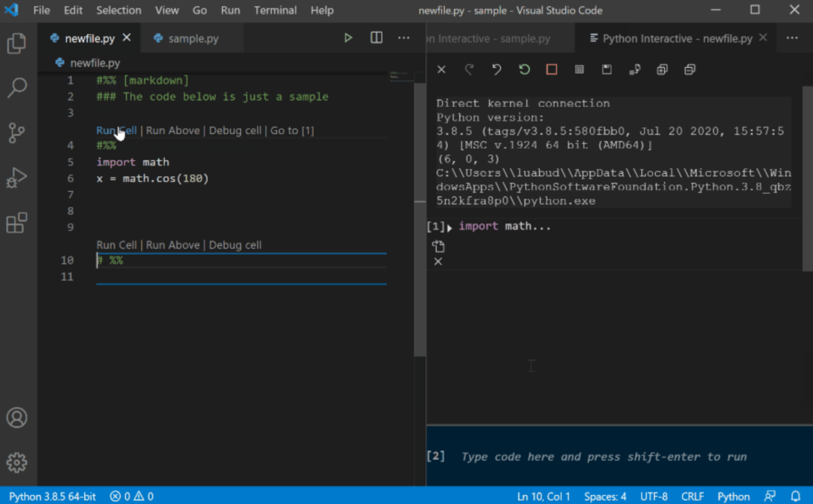
Task: Expand all cells in interactive window
Action: tap(662, 69)
